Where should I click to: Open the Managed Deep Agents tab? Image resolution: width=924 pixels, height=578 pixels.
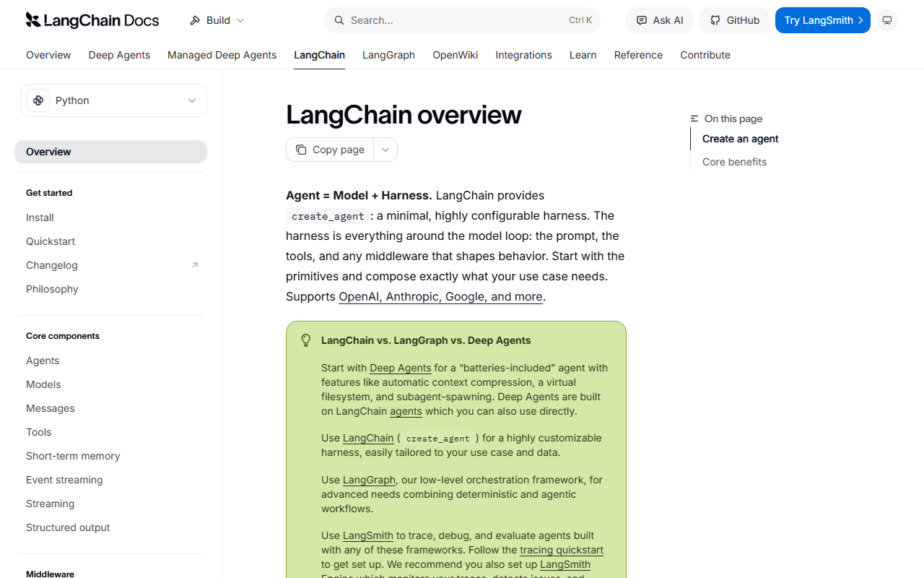(x=222, y=55)
